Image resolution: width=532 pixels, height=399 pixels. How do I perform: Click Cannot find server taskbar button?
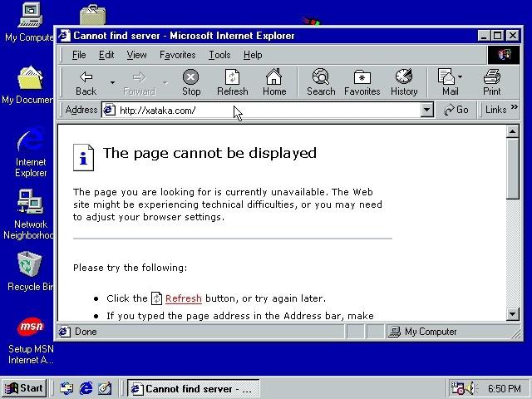tap(194, 388)
